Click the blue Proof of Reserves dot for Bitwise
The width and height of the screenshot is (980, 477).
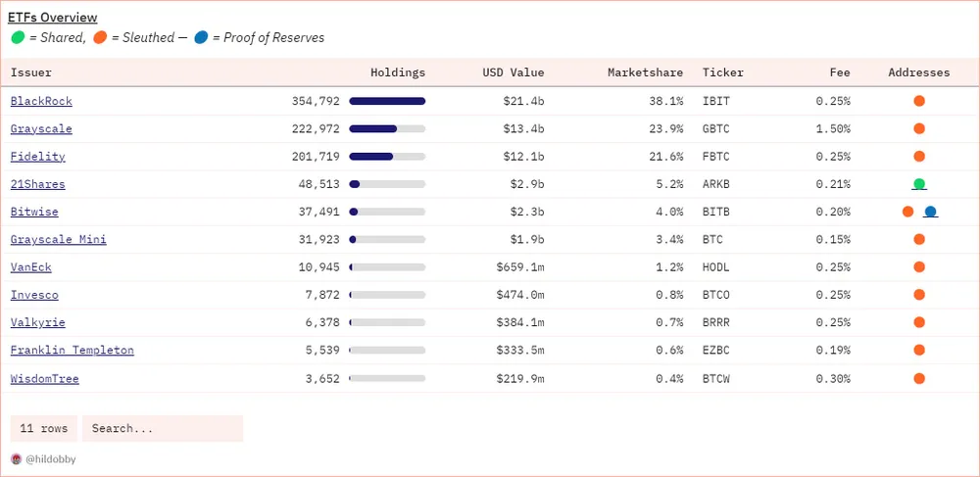[930, 212]
